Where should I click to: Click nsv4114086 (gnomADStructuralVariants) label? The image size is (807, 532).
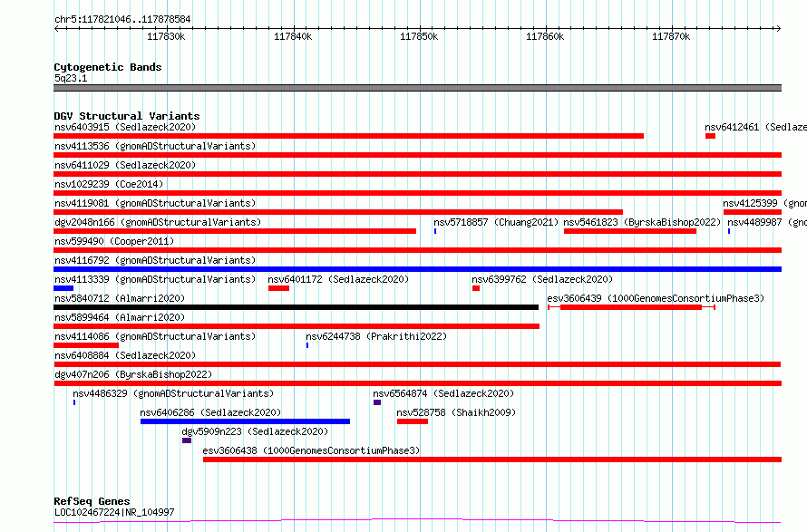tap(155, 336)
